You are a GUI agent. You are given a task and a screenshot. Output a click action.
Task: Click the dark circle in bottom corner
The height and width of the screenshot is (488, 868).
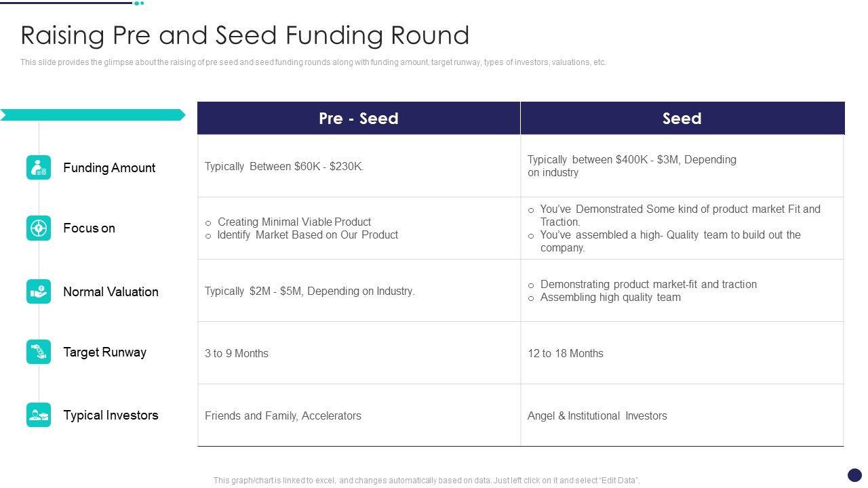[x=854, y=475]
